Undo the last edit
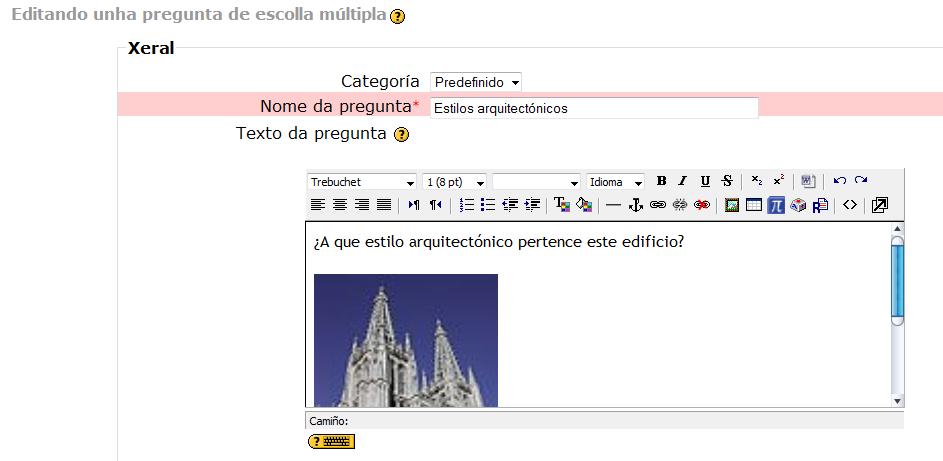This screenshot has height=461, width=943. pyautogui.click(x=839, y=181)
